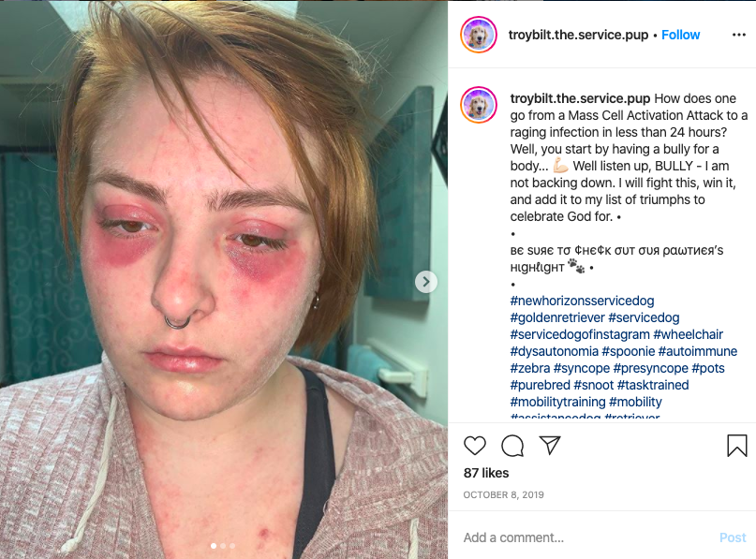Open the three-dot more options menu
Viewport: 756px width, 559px height.
tap(738, 35)
